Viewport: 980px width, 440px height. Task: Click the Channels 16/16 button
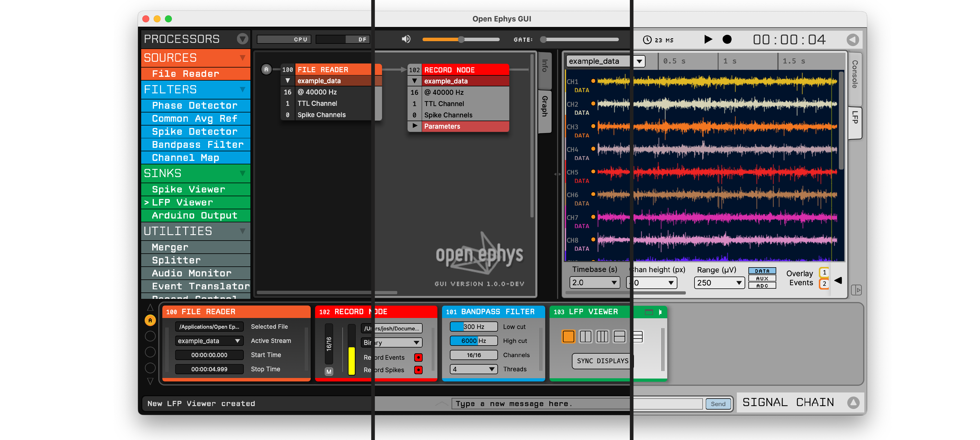click(474, 355)
